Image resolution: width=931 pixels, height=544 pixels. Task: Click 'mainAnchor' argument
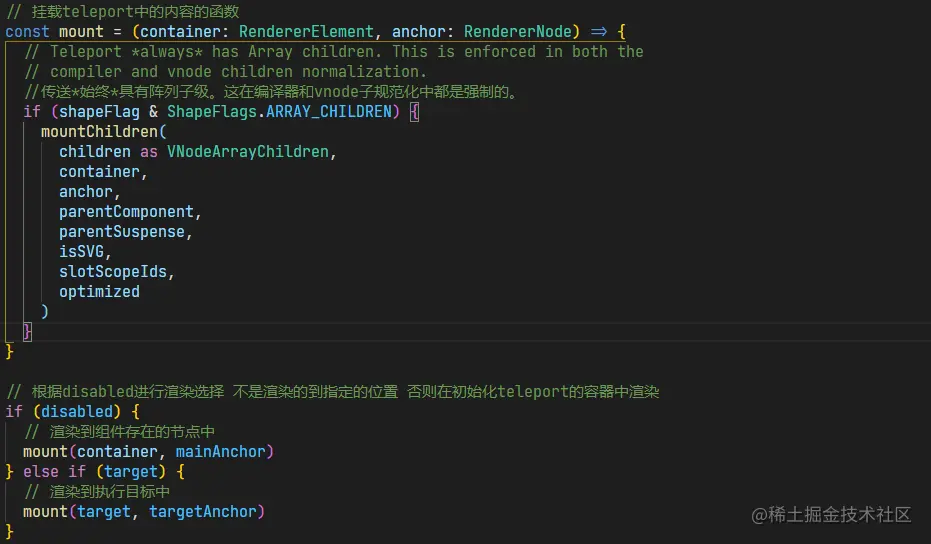click(x=220, y=452)
